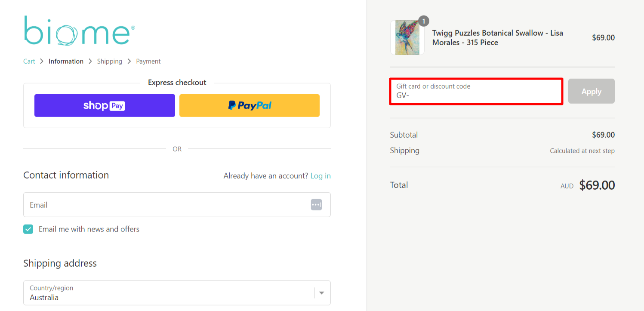Select the Shipping breadcrumb step
The width and height of the screenshot is (644, 311).
[x=109, y=62]
